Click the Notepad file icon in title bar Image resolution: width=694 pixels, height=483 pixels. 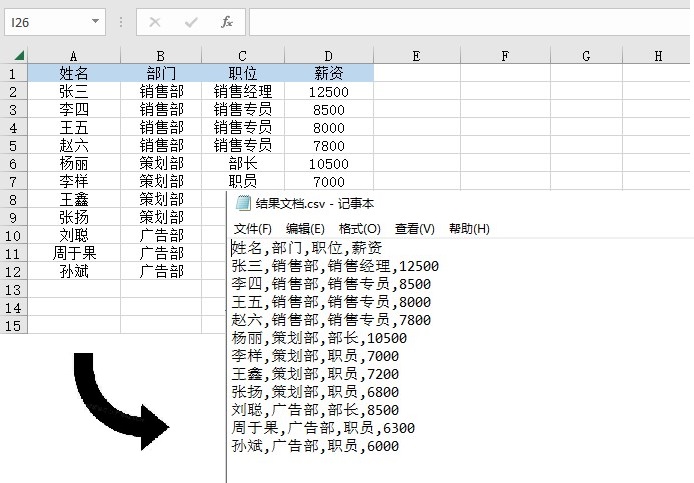(x=242, y=203)
